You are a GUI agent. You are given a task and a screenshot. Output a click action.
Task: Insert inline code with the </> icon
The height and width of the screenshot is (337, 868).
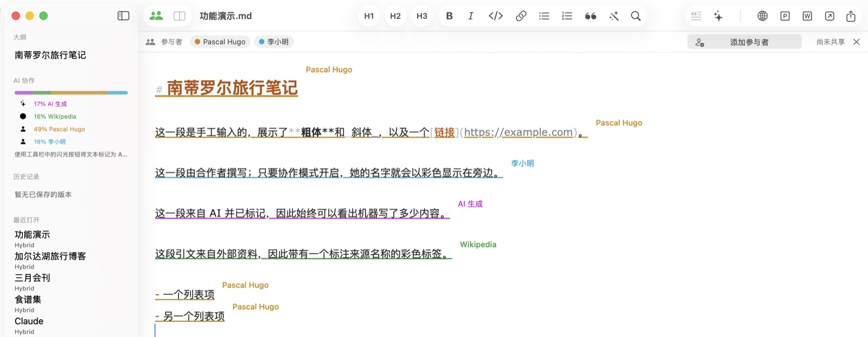pyautogui.click(x=496, y=16)
